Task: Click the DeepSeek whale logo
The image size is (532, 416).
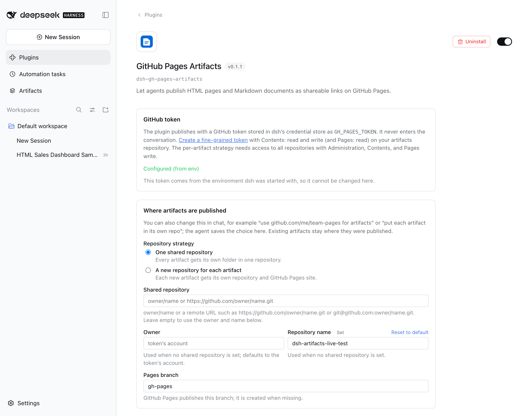Action: [11, 15]
